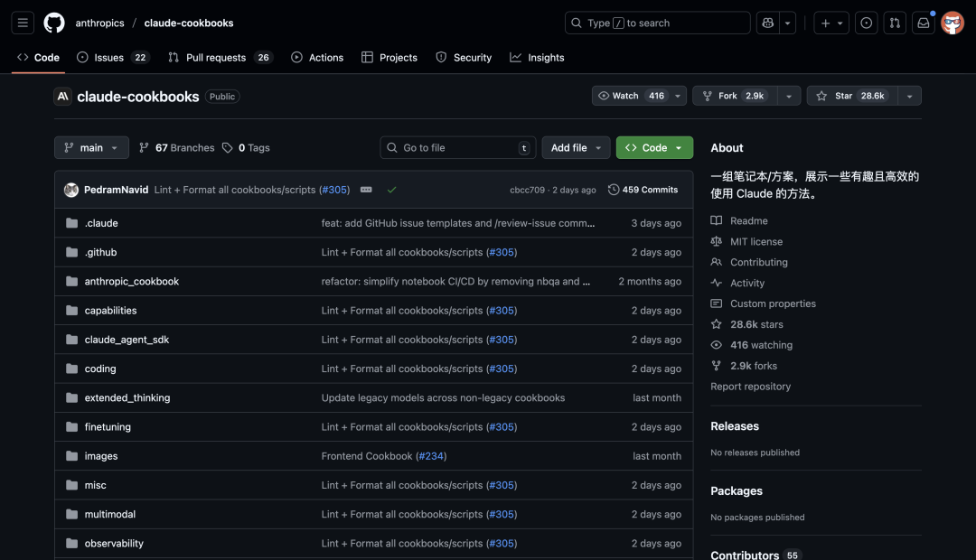Screen dimensions: 976x560
Task: Open the coding folder
Action: (x=100, y=369)
